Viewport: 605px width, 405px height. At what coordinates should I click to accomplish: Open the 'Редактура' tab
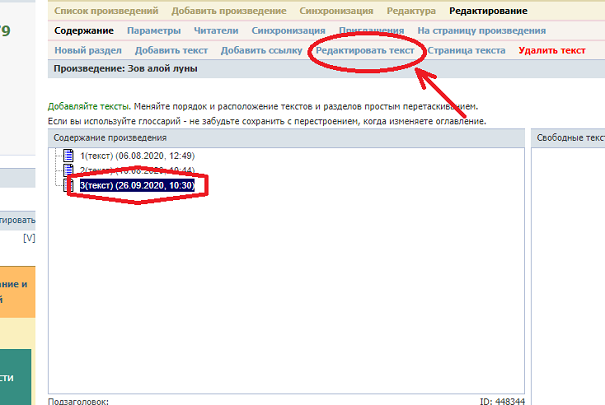pyautogui.click(x=410, y=11)
